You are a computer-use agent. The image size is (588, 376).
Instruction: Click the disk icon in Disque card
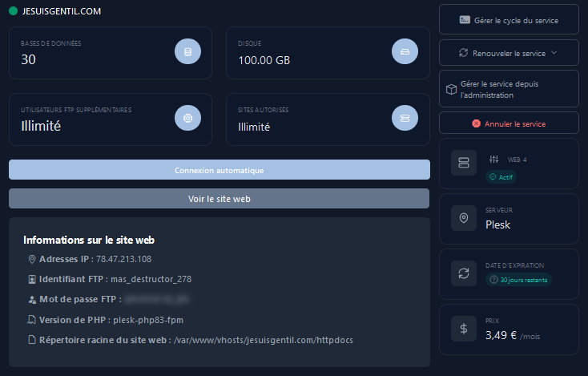tap(405, 52)
